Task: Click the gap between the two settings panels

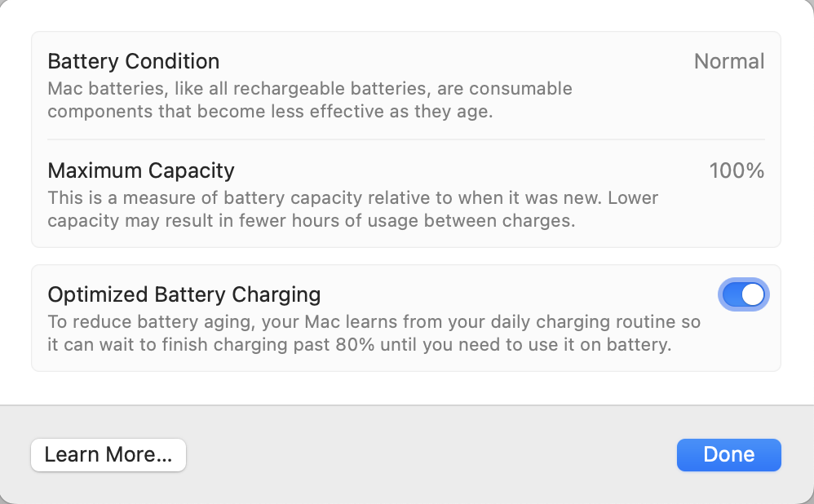Action: (x=406, y=256)
